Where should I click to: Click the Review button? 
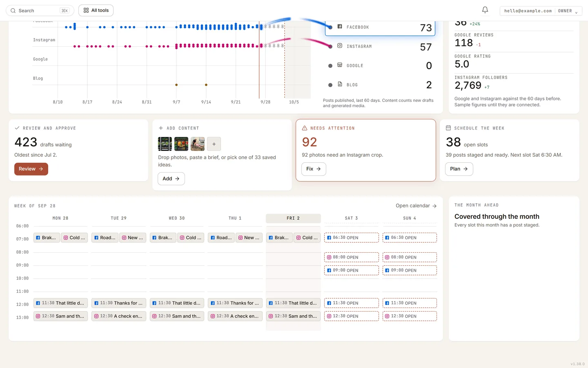pos(31,169)
